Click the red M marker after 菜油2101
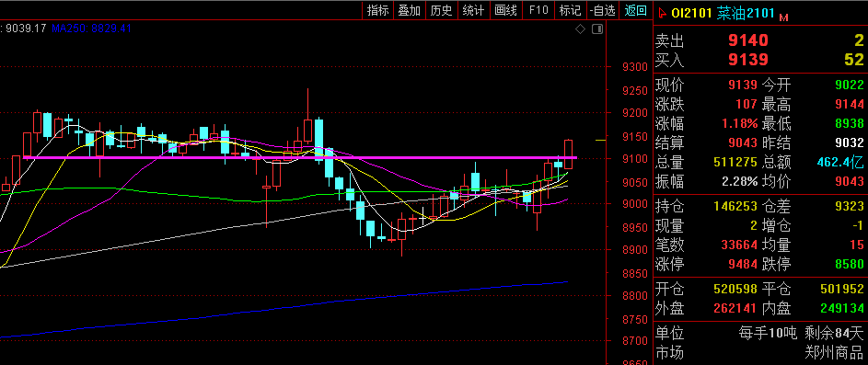This screenshot has width=868, height=365. click(784, 17)
